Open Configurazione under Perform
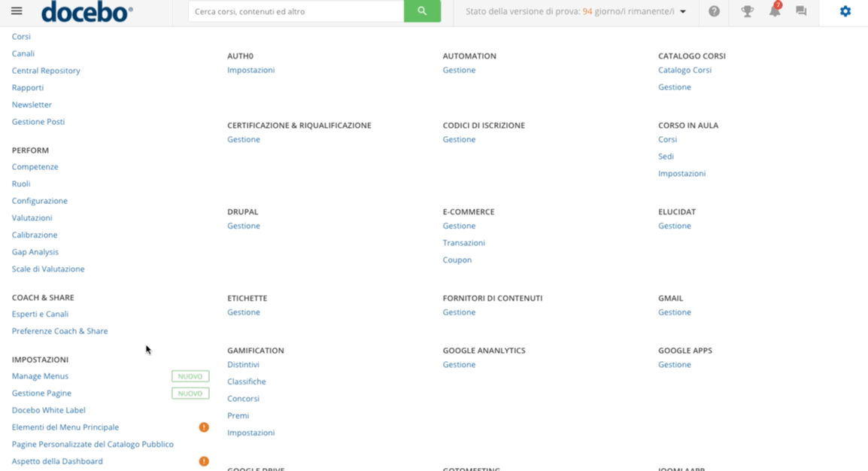 click(40, 201)
